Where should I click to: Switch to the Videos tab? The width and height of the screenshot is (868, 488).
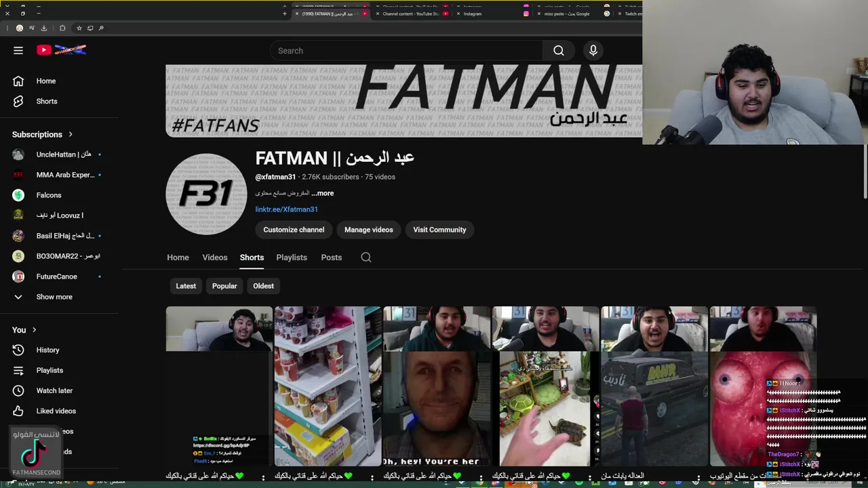214,258
